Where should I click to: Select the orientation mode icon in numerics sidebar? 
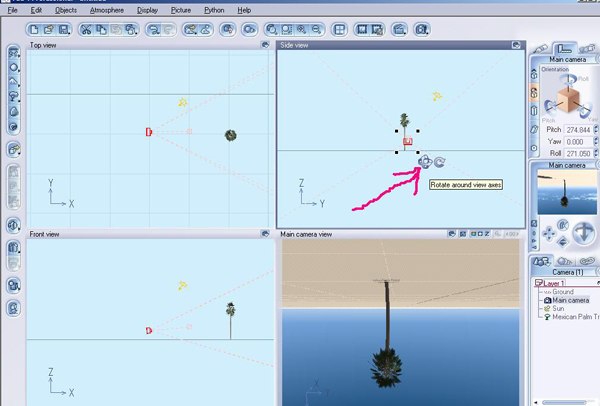point(534,93)
